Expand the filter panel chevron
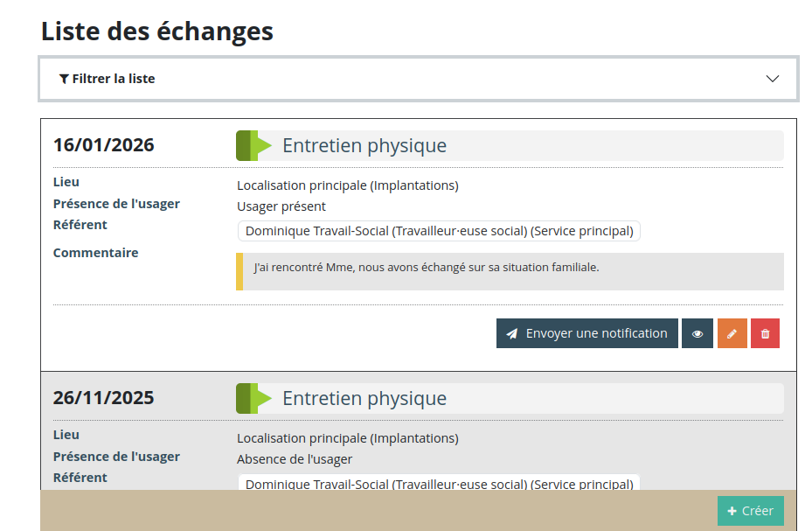This screenshot has height=531, width=812. pyautogui.click(x=772, y=79)
